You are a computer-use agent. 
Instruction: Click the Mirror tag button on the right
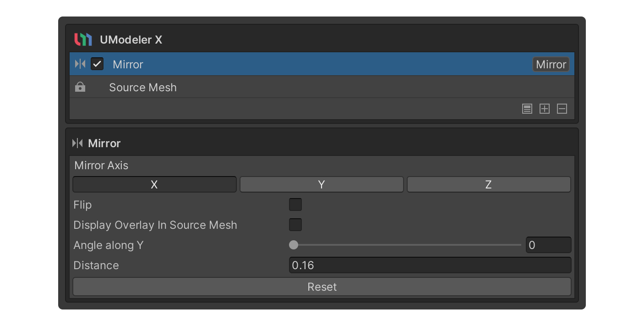coord(551,65)
